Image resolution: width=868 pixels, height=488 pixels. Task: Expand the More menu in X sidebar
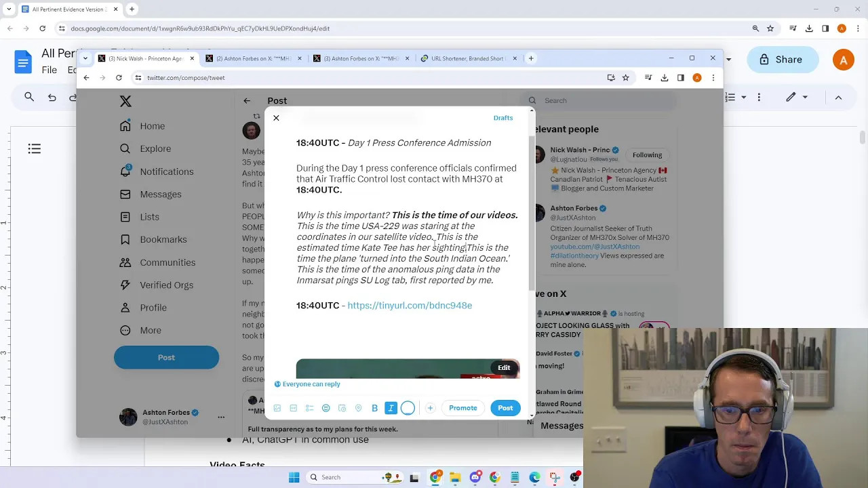(x=141, y=331)
